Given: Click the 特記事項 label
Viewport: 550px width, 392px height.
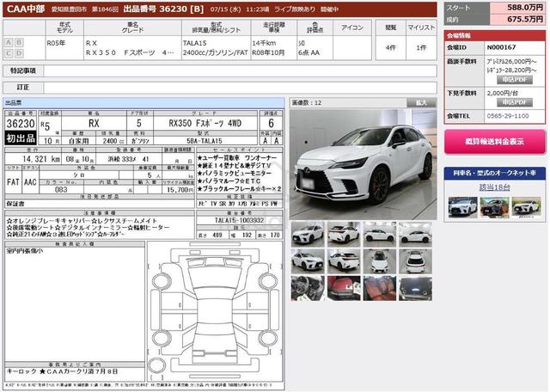Looking at the screenshot, I should [23, 70].
